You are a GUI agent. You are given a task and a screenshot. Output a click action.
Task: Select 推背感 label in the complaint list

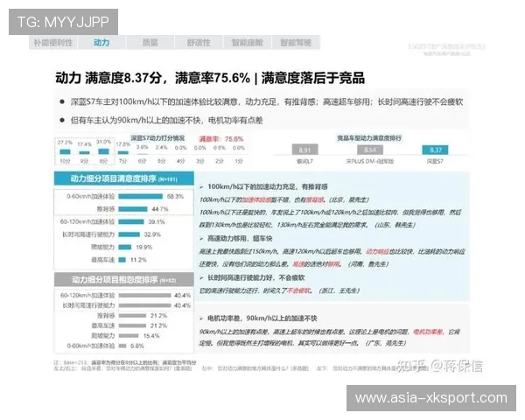click(x=106, y=316)
